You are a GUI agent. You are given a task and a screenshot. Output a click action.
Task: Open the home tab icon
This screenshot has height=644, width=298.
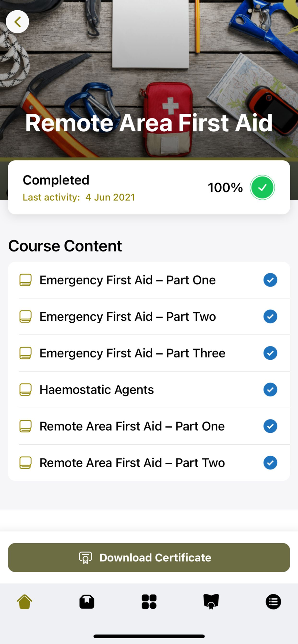(25, 601)
